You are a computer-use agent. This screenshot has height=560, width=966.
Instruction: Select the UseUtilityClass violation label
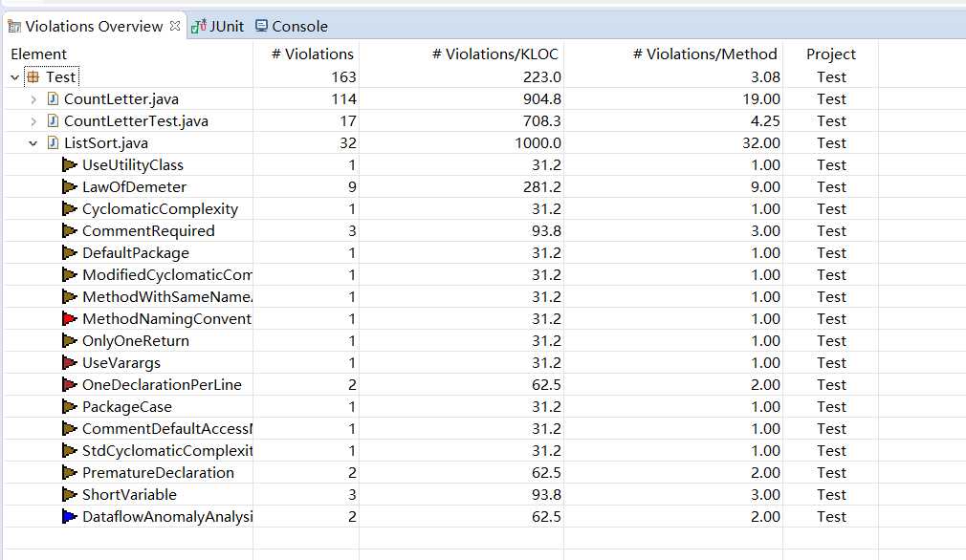[133, 165]
